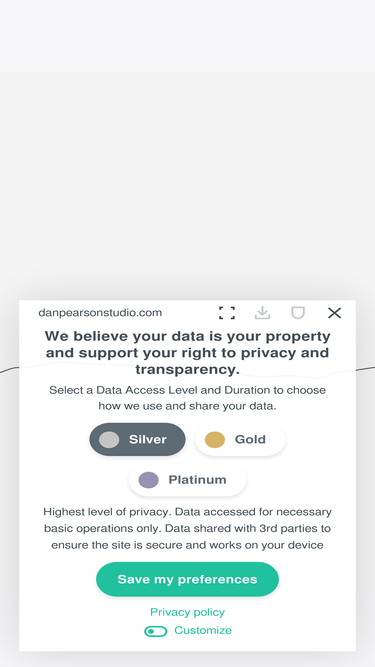The image size is (375, 667).
Task: Select the Silver data access level
Action: tap(137, 439)
